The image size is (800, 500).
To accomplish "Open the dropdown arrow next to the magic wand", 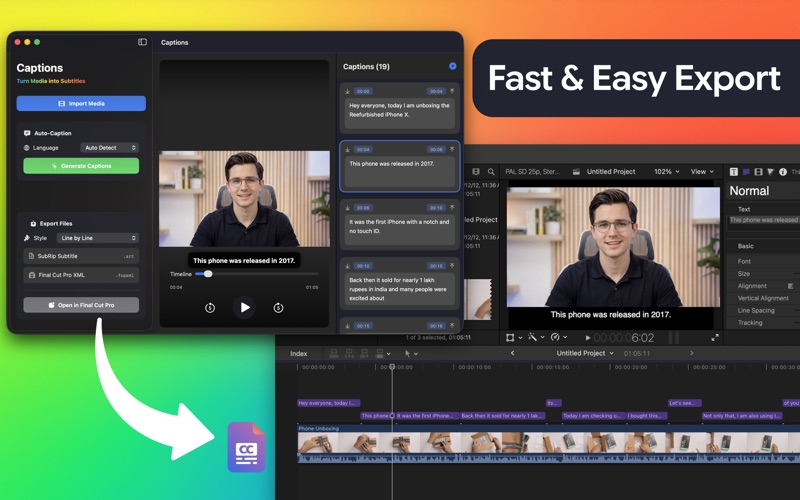I will click(x=542, y=338).
